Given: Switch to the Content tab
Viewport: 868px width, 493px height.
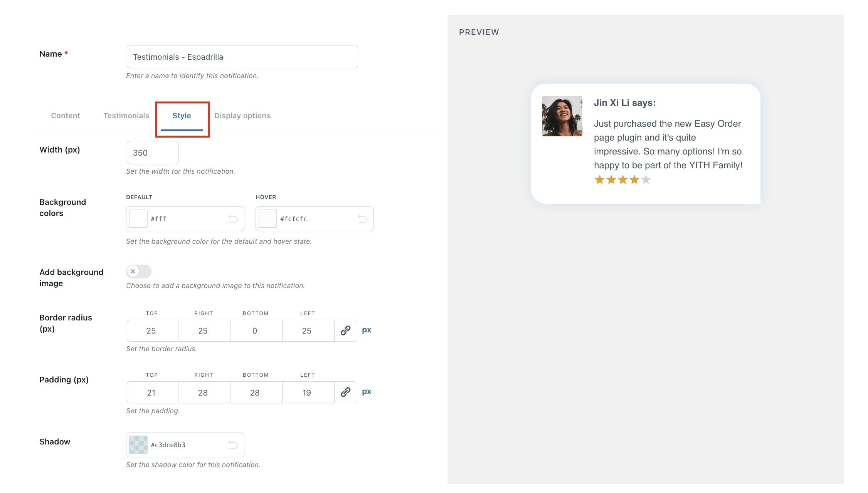Looking at the screenshot, I should coord(66,116).
